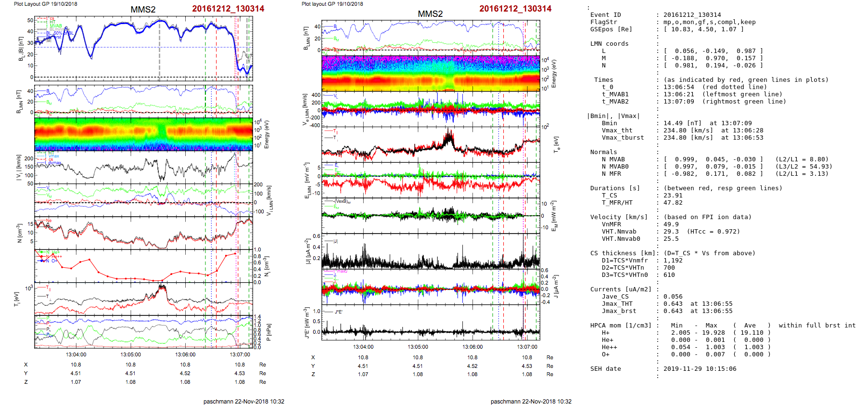
Task: Click the Plot Layout GP header above left plot
Action: (x=45, y=4)
